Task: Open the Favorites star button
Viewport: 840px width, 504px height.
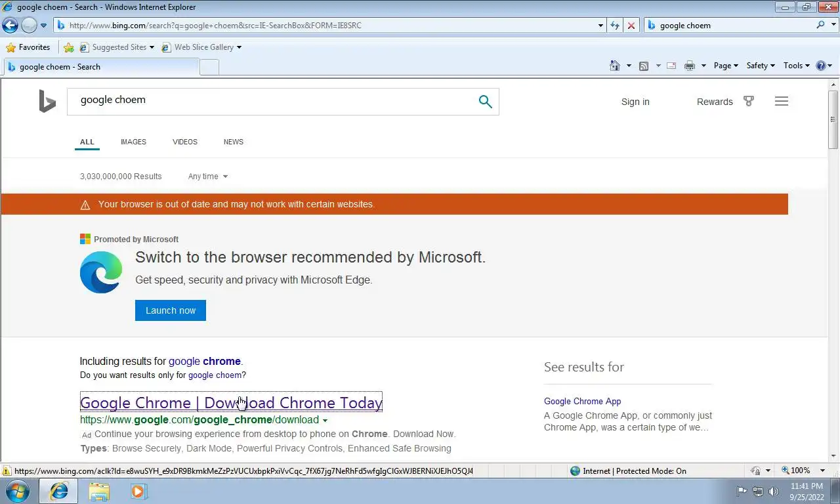Action: 28,47
